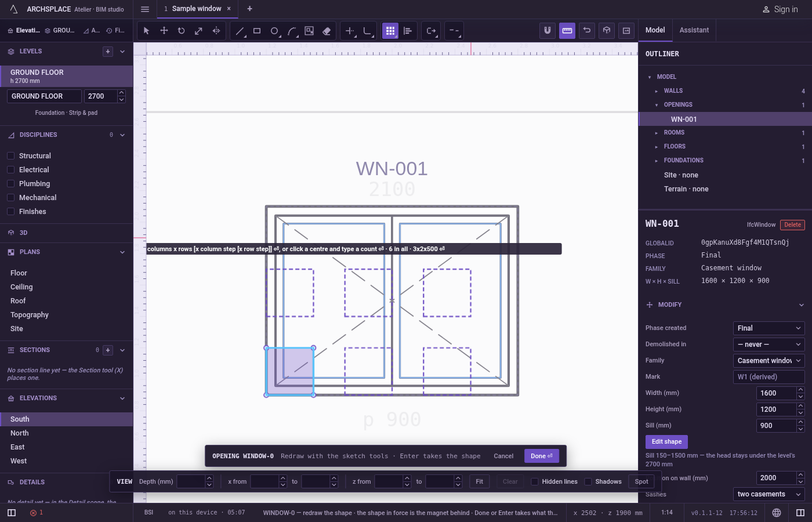
Task: Select the Arc sketch tool
Action: (292, 31)
